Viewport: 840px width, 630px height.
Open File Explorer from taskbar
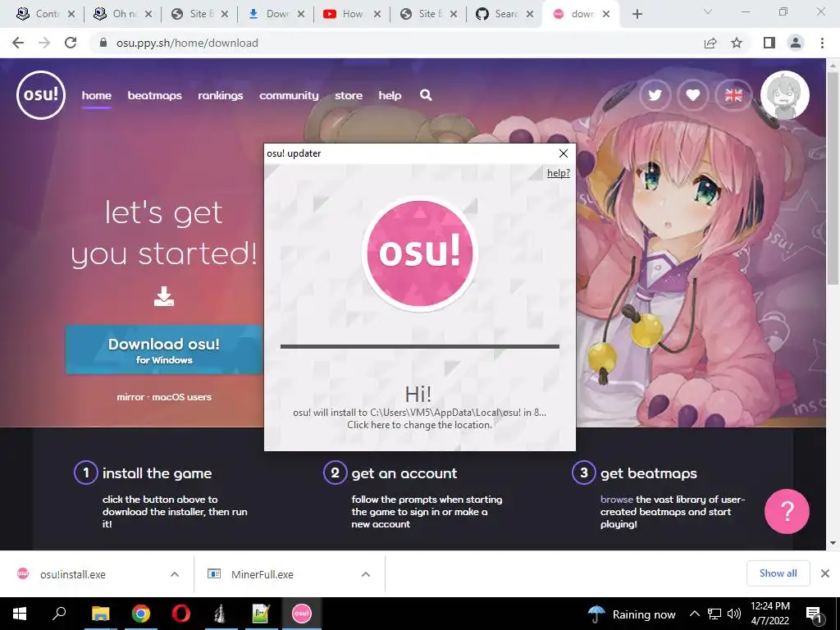tap(100, 614)
